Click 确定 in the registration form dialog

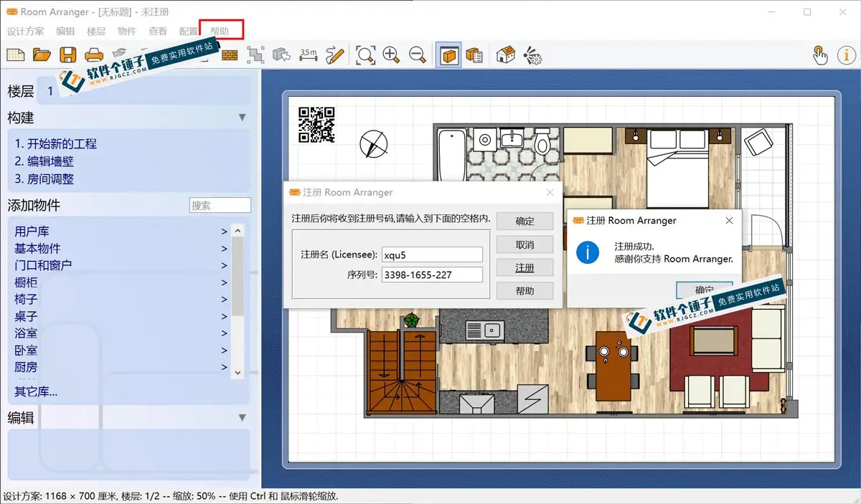tap(524, 222)
